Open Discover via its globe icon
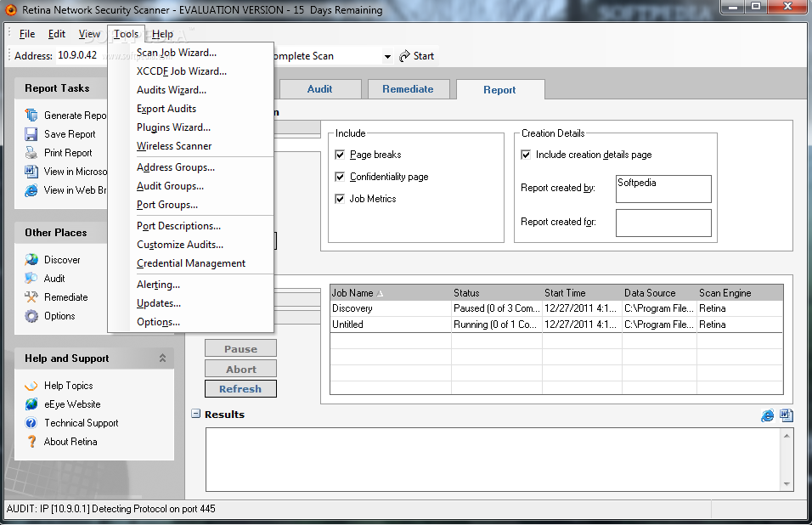This screenshot has height=525, width=812. click(31, 259)
